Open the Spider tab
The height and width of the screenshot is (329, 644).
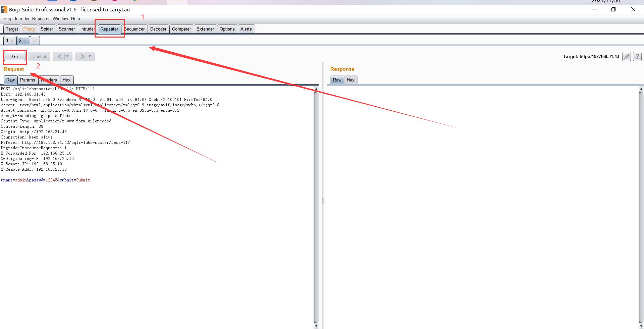click(x=47, y=29)
